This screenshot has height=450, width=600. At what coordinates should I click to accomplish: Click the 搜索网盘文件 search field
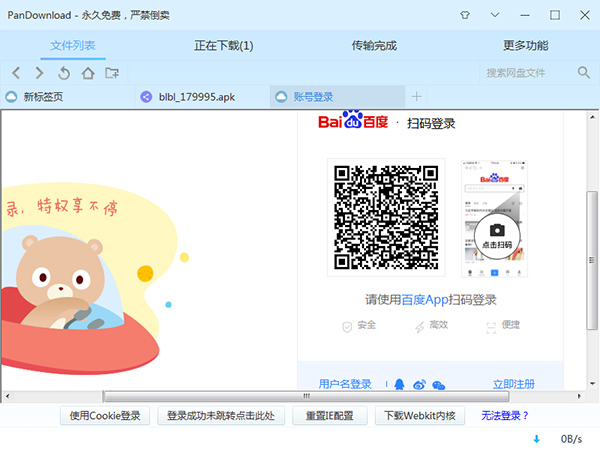click(x=528, y=73)
